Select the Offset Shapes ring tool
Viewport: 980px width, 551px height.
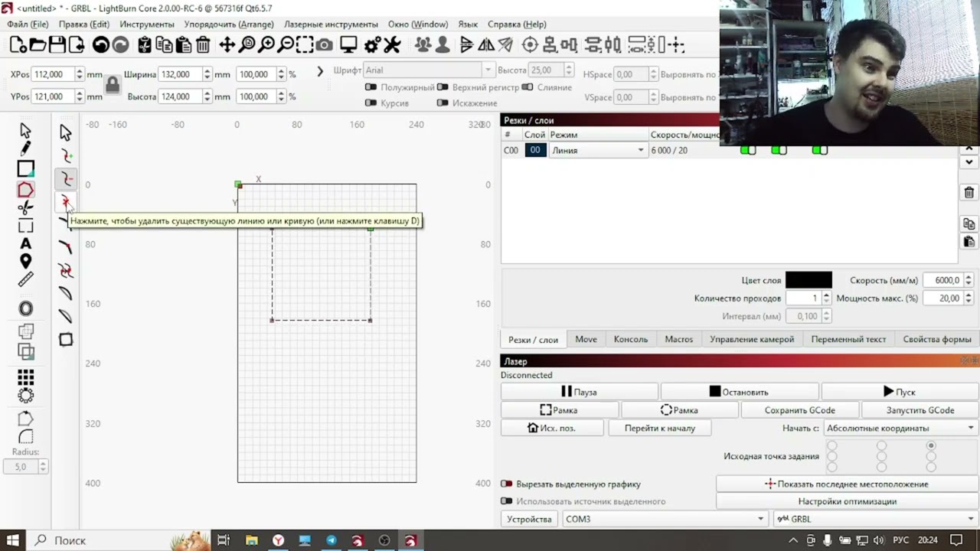pyautogui.click(x=25, y=308)
